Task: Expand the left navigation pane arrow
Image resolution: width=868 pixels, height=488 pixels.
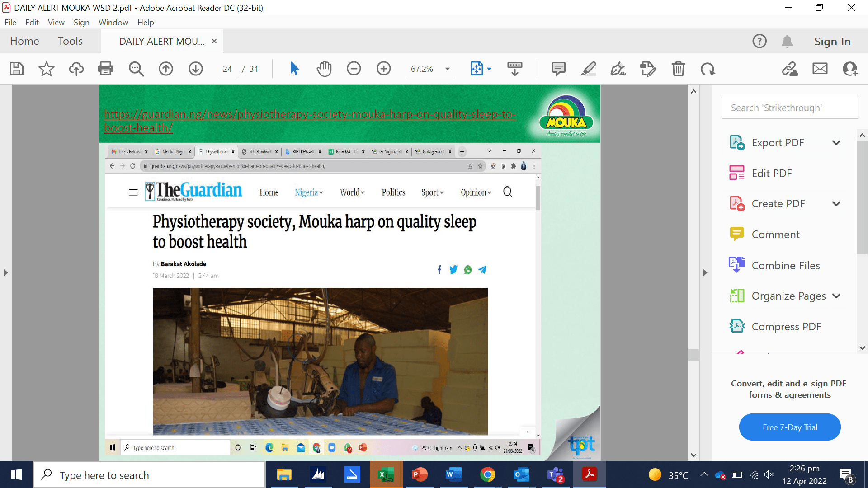Action: click(5, 273)
